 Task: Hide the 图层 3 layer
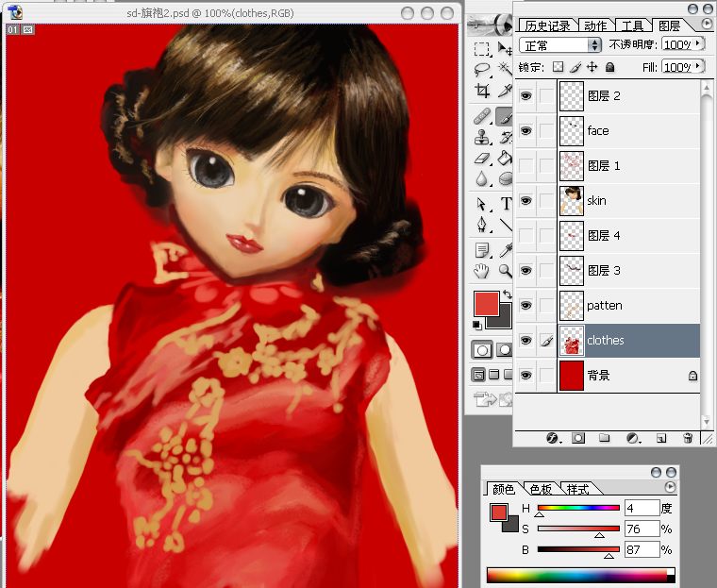525,271
